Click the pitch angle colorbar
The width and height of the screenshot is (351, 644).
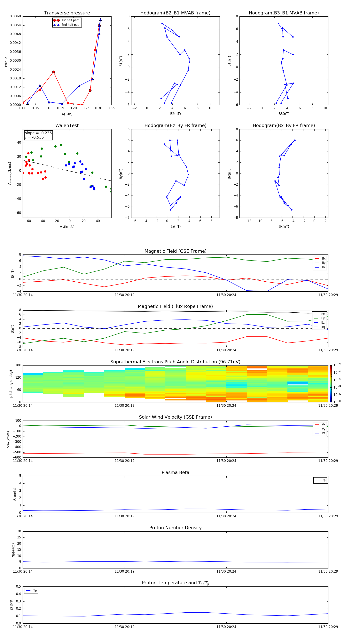pyautogui.click(x=331, y=384)
